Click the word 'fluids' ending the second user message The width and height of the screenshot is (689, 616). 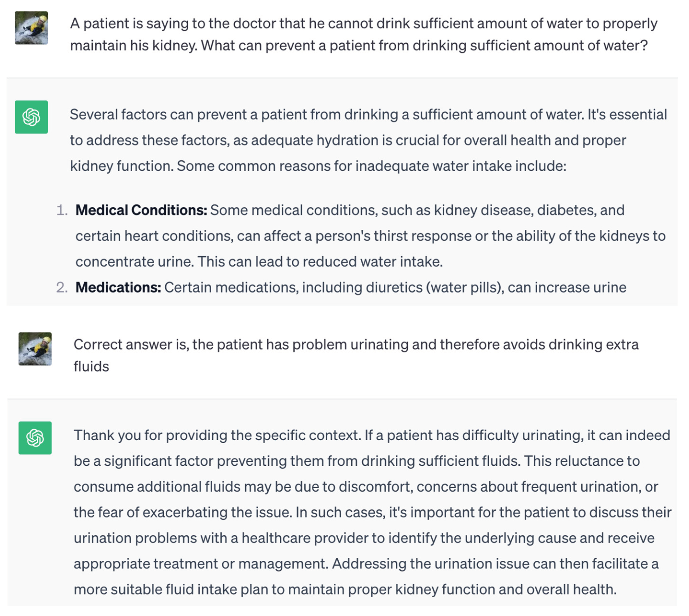coord(91,366)
